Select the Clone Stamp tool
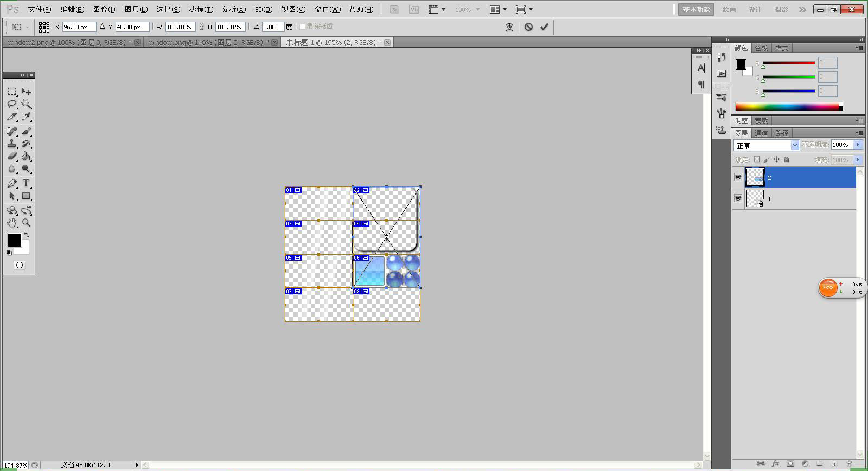This screenshot has height=471, width=868. click(12, 144)
